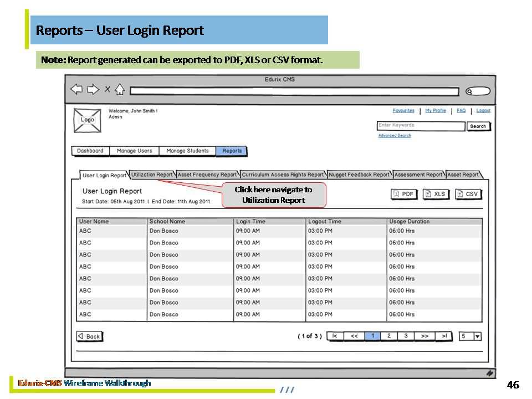Export report as CSV
This screenshot has width=532, height=399.
(468, 194)
